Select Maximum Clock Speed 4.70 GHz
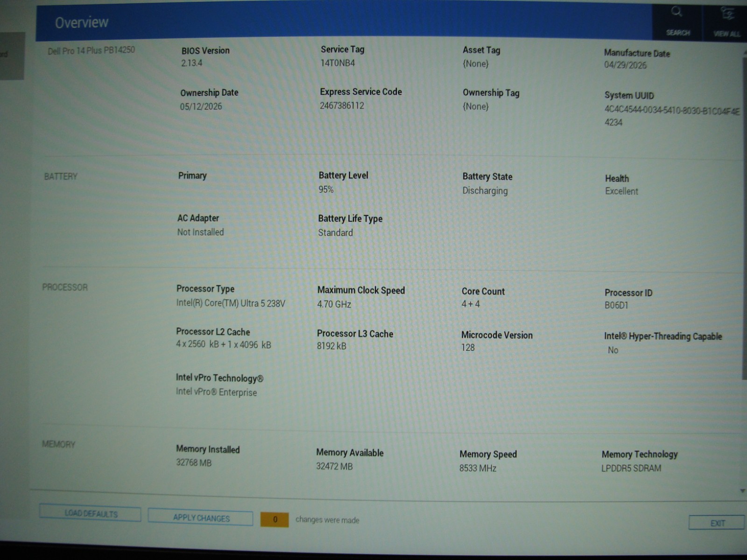Image resolution: width=747 pixels, height=560 pixels. click(x=334, y=304)
